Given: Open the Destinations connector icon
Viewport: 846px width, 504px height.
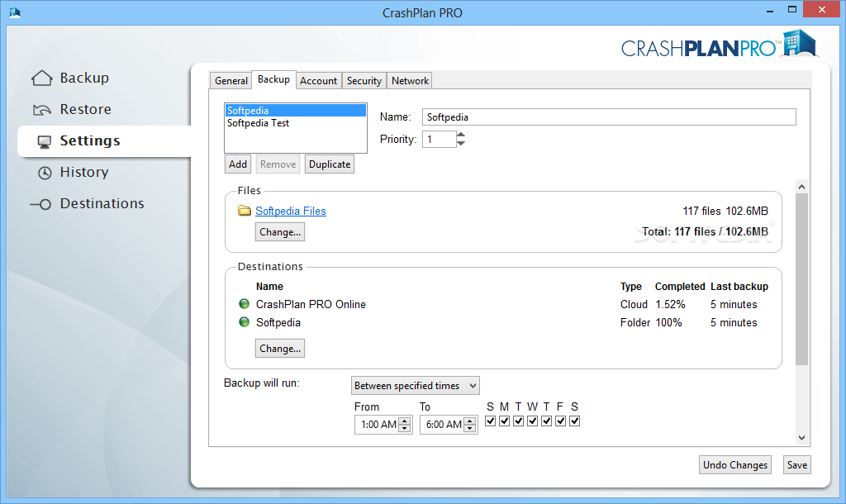Looking at the screenshot, I should point(40,205).
